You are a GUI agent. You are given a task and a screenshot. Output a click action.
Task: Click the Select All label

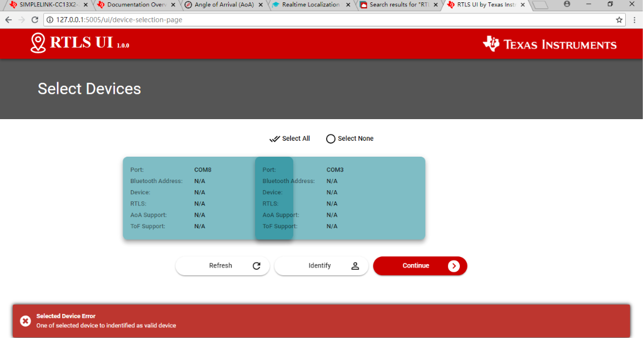296,138
